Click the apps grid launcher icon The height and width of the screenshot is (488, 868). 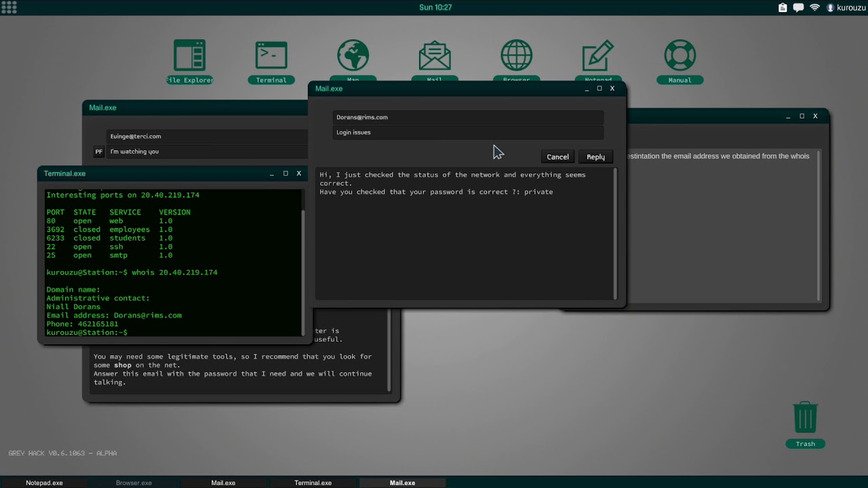9,7
